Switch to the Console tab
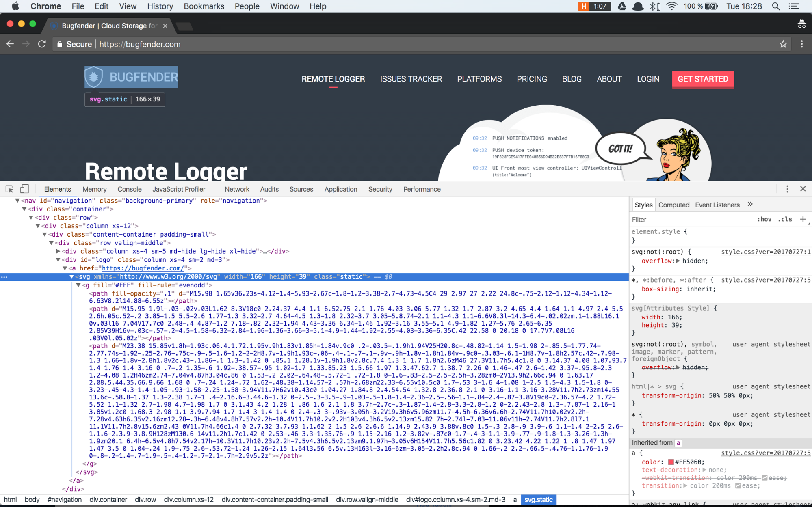Image resolution: width=812 pixels, height=507 pixels. pos(130,189)
